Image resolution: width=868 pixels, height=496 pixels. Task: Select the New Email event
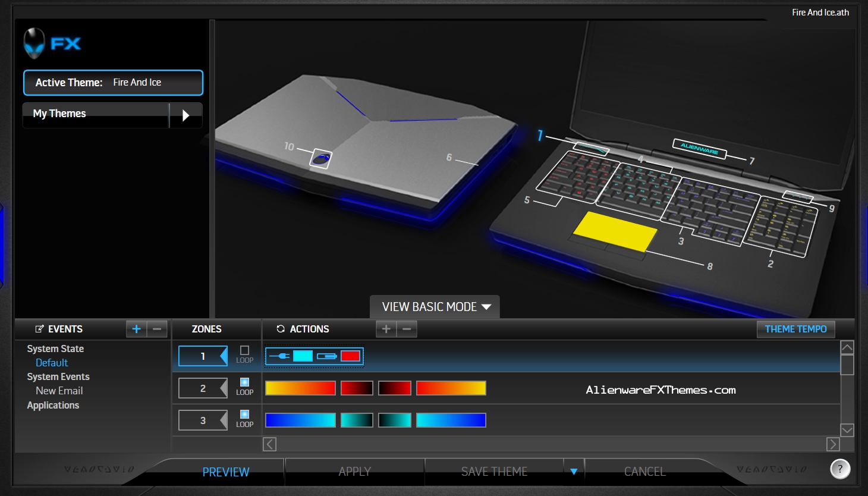click(x=59, y=391)
